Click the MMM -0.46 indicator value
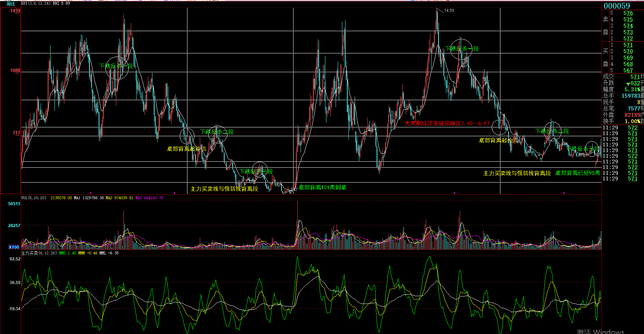Screen dimensions: 644x334 coord(88,253)
